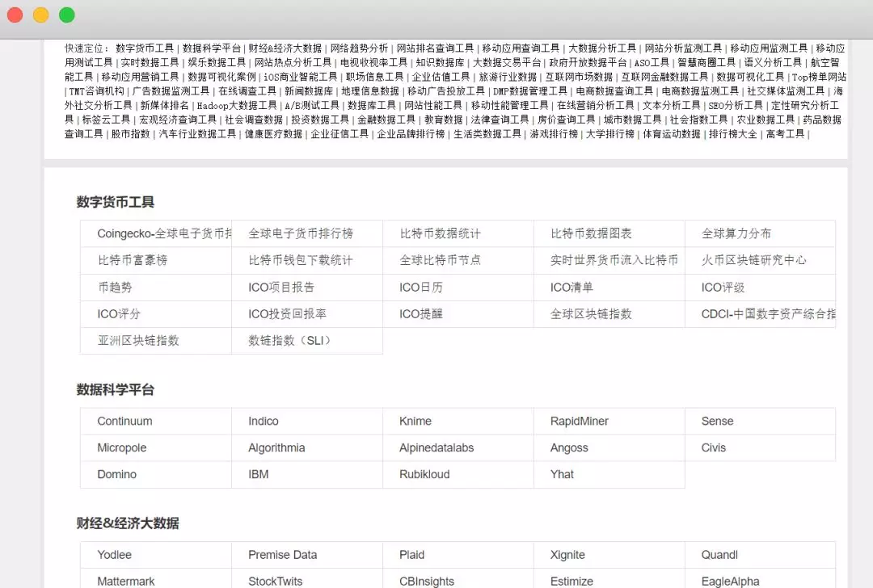Click the 财经&经济大数据 section heading
This screenshot has height=588, width=873.
coord(128,523)
